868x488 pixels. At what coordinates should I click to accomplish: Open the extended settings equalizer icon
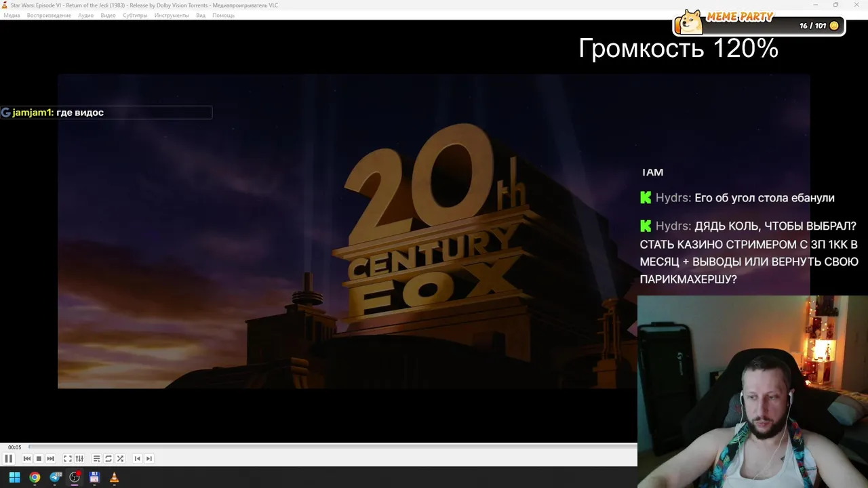[79, 459]
